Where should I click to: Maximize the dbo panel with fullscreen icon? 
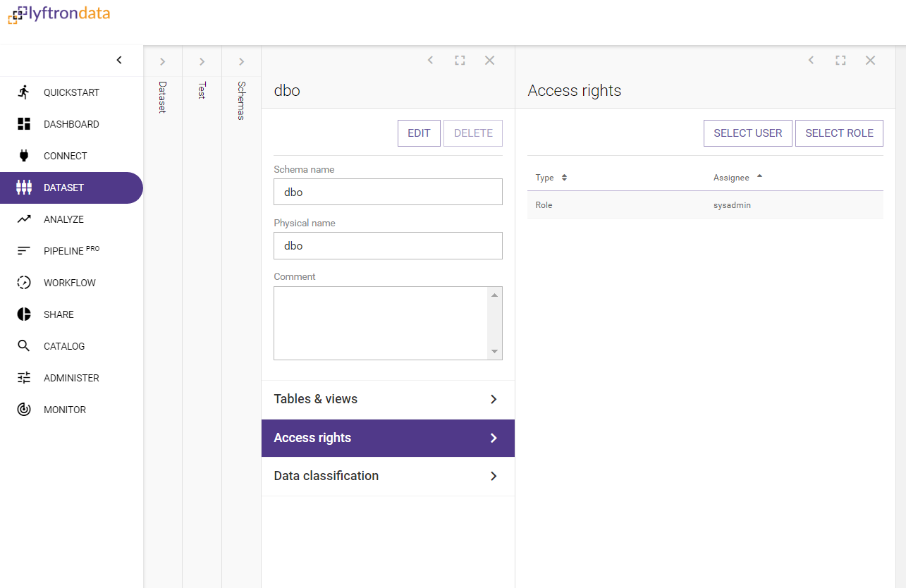[460, 61]
